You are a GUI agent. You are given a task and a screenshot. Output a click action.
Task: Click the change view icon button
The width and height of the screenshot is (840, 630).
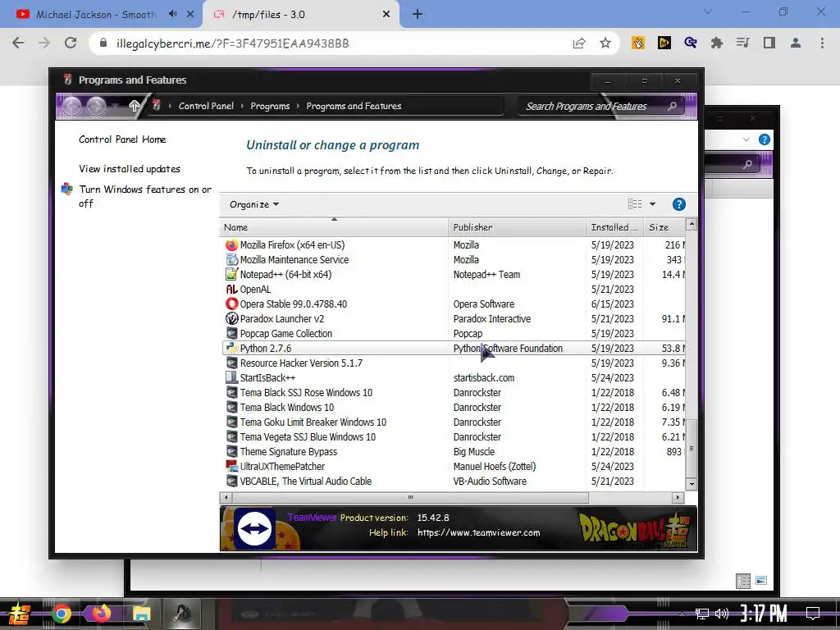coord(635,204)
